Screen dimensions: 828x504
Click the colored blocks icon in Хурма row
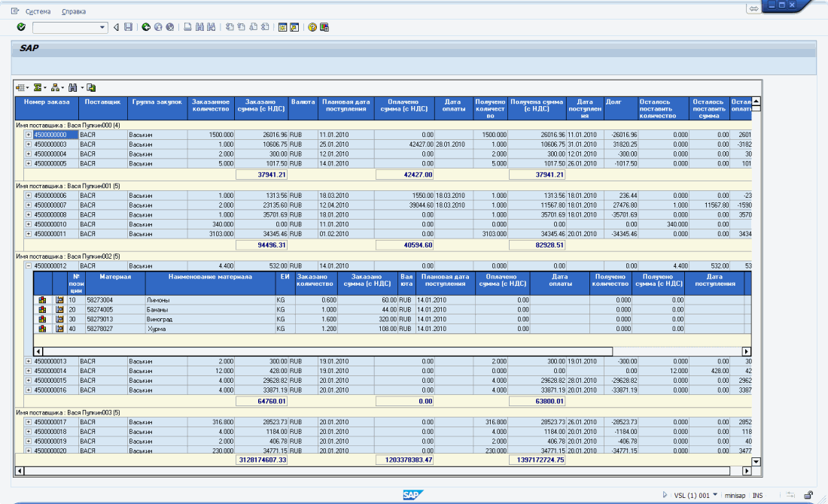pyautogui.click(x=42, y=329)
